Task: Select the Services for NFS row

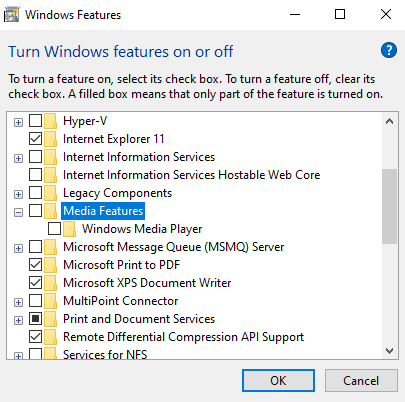Action: (105, 354)
